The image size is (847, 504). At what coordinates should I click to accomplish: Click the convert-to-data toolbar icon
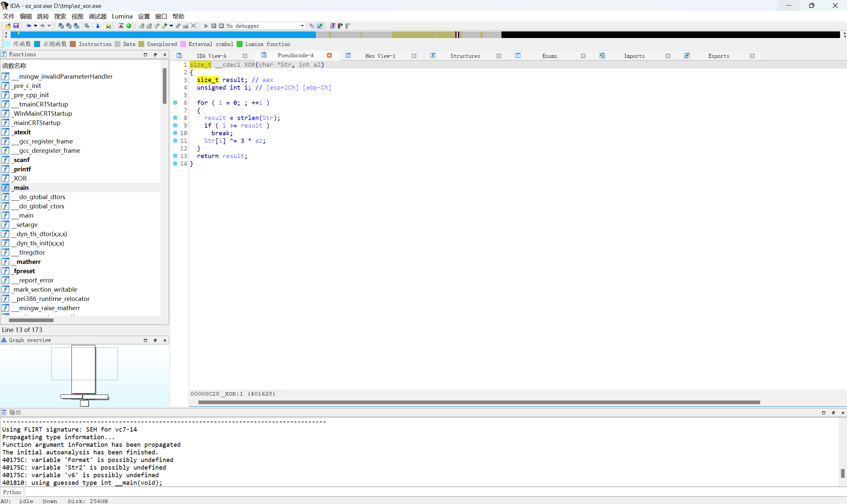[x=149, y=26]
